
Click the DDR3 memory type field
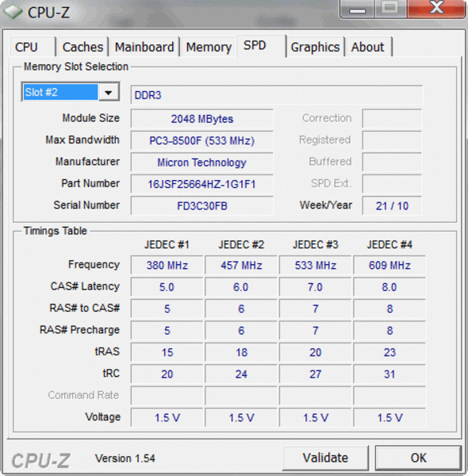click(277, 95)
